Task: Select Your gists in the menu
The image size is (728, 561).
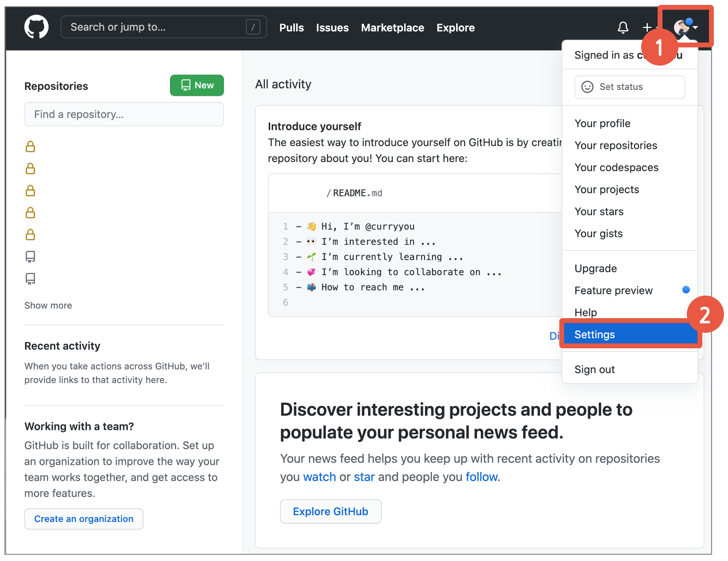Action: point(630,234)
